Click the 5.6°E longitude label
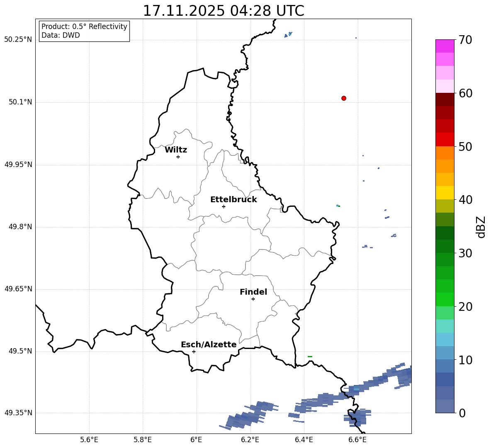The height and width of the screenshot is (448, 491). (x=89, y=440)
